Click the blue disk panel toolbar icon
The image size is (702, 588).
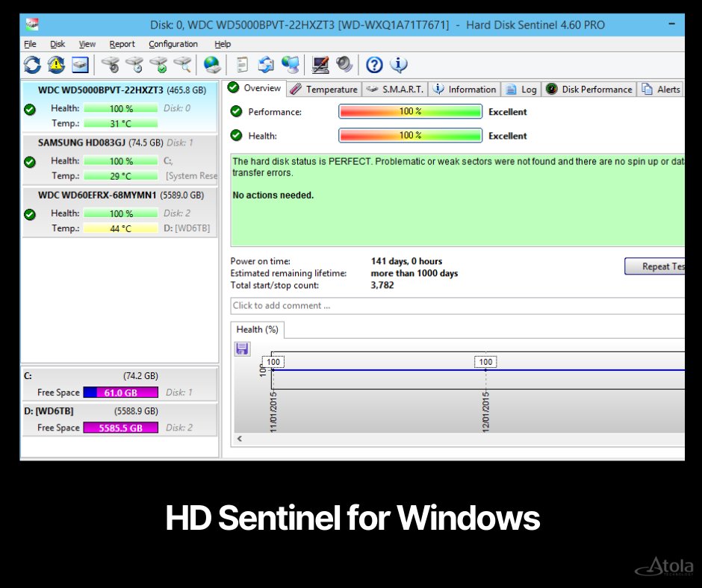[81, 65]
